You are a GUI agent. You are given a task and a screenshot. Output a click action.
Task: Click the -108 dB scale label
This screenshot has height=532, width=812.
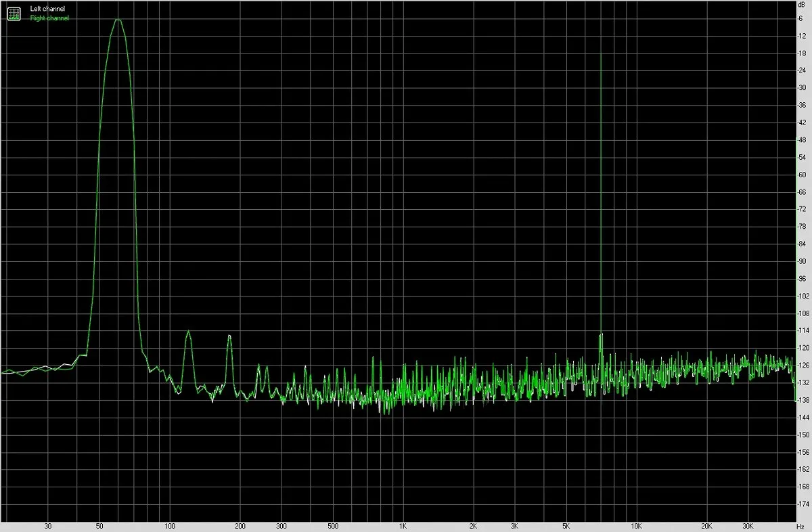point(803,313)
